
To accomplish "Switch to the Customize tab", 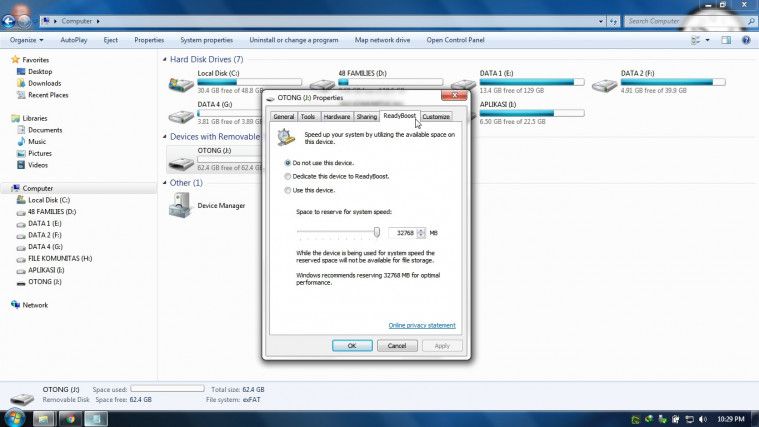I will point(436,117).
